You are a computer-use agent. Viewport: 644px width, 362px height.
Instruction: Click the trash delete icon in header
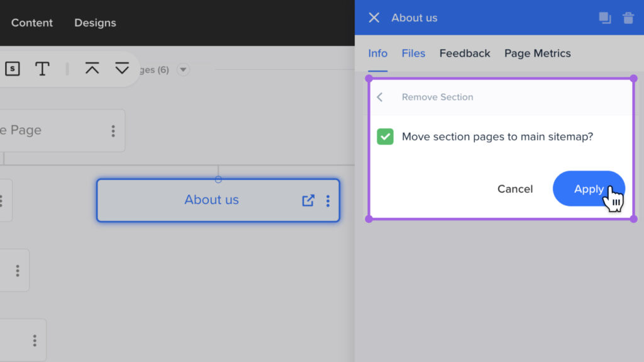628,18
